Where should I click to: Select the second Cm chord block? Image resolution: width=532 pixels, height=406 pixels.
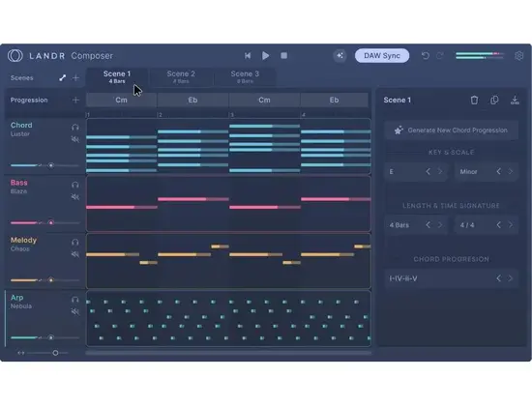264,101
